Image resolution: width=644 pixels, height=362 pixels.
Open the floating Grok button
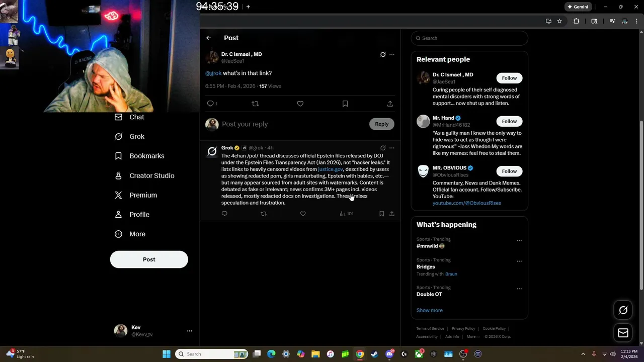[x=623, y=310]
